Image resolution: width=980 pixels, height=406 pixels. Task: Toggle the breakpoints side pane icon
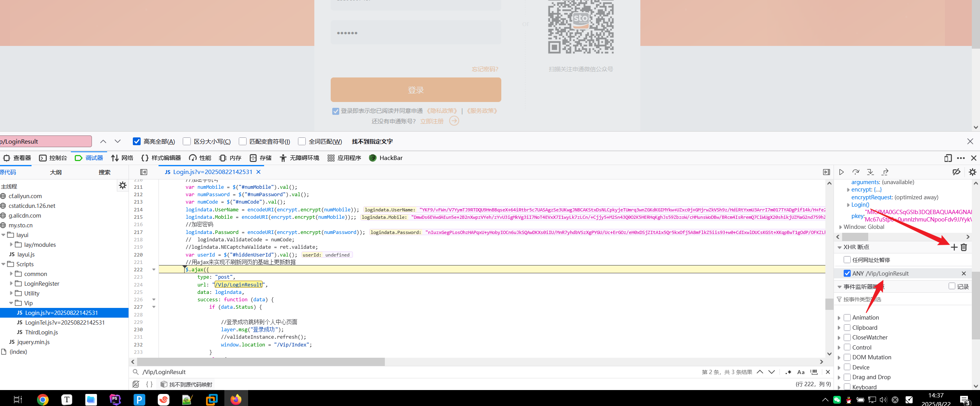pos(827,172)
